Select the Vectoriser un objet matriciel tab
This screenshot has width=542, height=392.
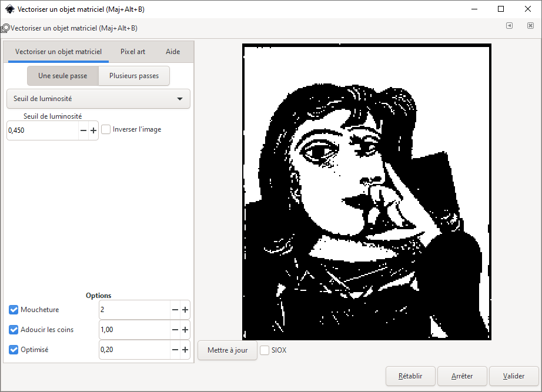pos(58,52)
